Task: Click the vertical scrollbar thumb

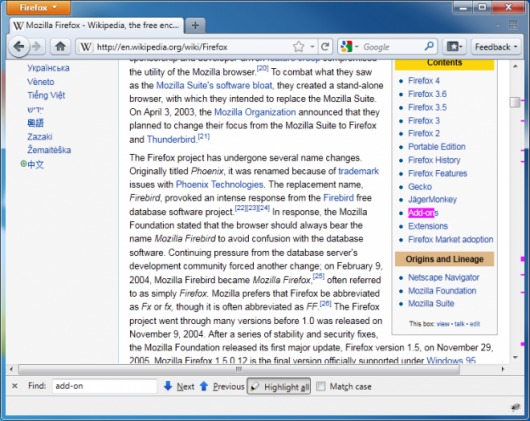Action: [515, 102]
